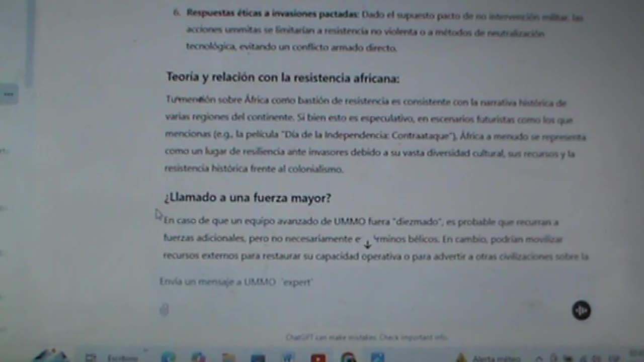The width and height of the screenshot is (644, 362).
Task: Open Google Chrome from the taskbar
Action: pos(348,358)
